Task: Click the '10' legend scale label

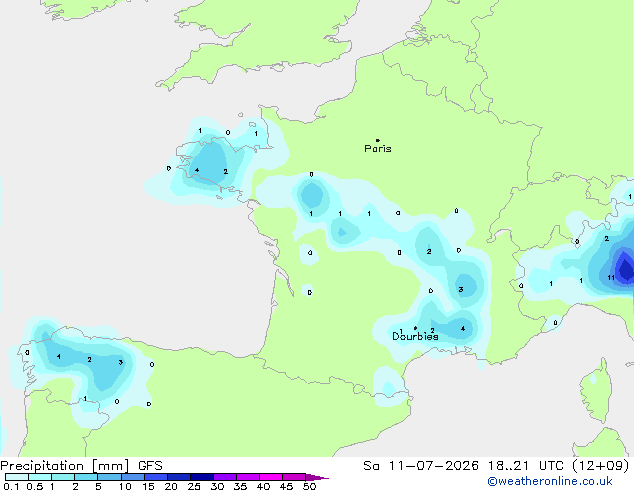Action: pyautogui.click(x=125, y=486)
